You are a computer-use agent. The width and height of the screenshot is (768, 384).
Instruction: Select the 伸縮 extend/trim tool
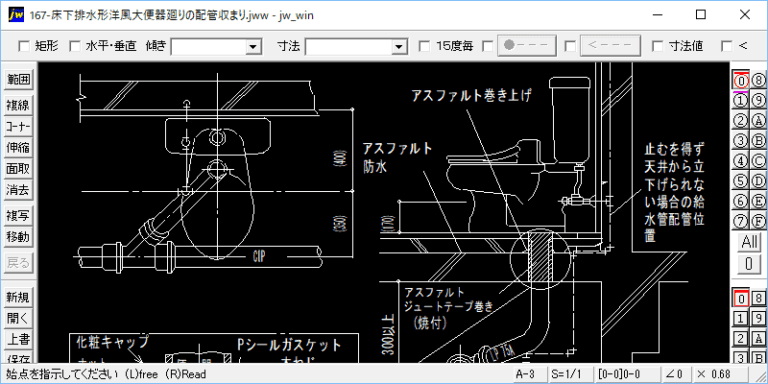click(18, 147)
